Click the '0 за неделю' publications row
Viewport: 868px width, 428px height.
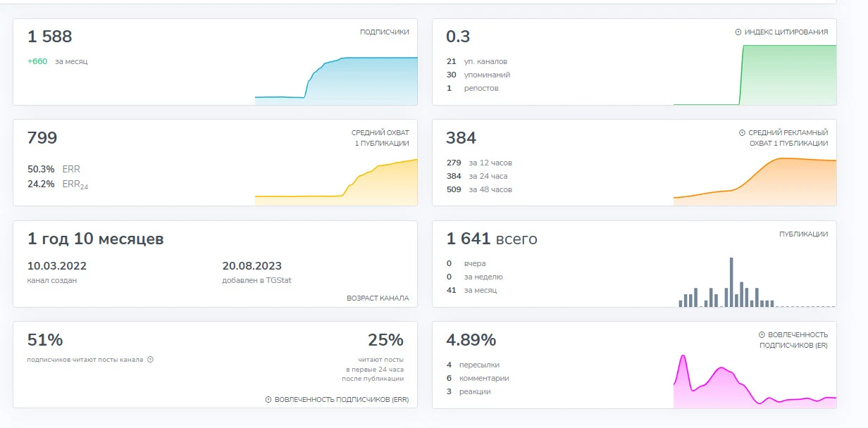(x=474, y=277)
